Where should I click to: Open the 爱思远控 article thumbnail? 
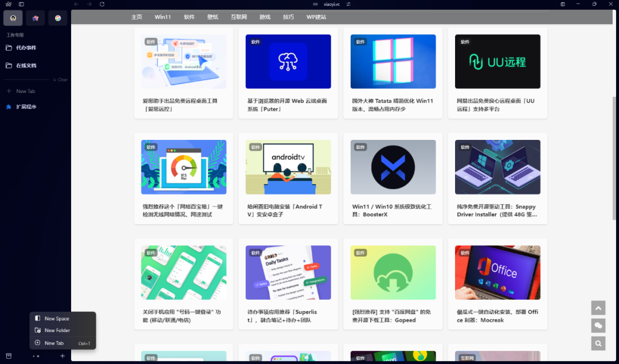[x=183, y=61]
